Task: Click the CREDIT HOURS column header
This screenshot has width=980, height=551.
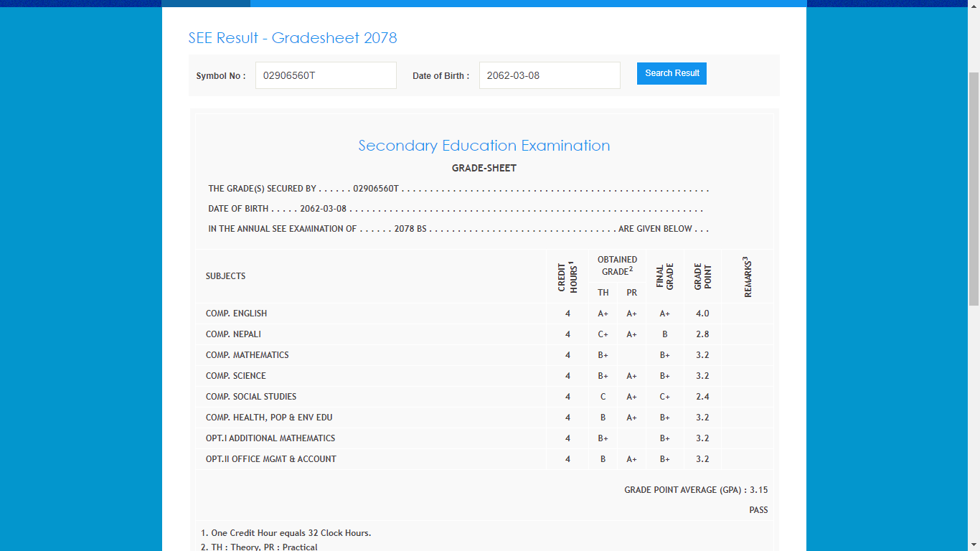Action: point(567,276)
